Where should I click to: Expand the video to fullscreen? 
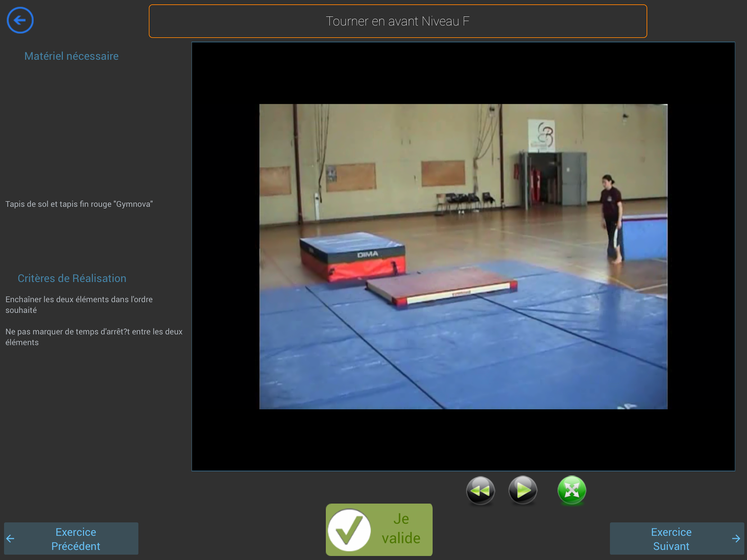click(x=572, y=490)
